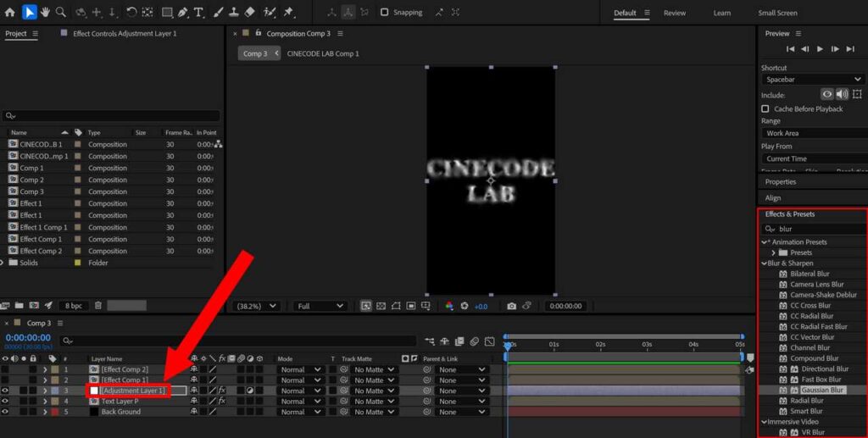Hide the Adjustment Layer 1 eye

(x=5, y=391)
